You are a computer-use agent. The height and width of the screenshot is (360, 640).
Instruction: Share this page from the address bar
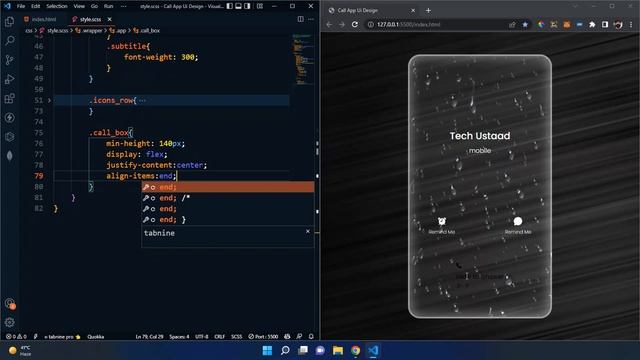pos(512,24)
